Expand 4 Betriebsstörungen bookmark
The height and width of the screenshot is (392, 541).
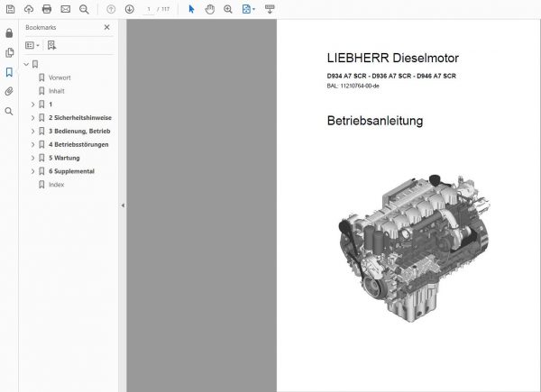pos(32,144)
